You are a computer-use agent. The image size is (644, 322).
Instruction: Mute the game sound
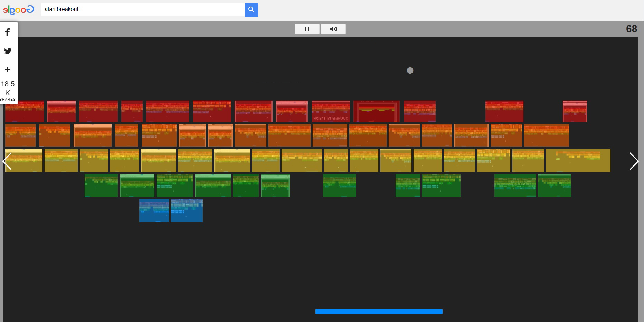click(x=333, y=29)
